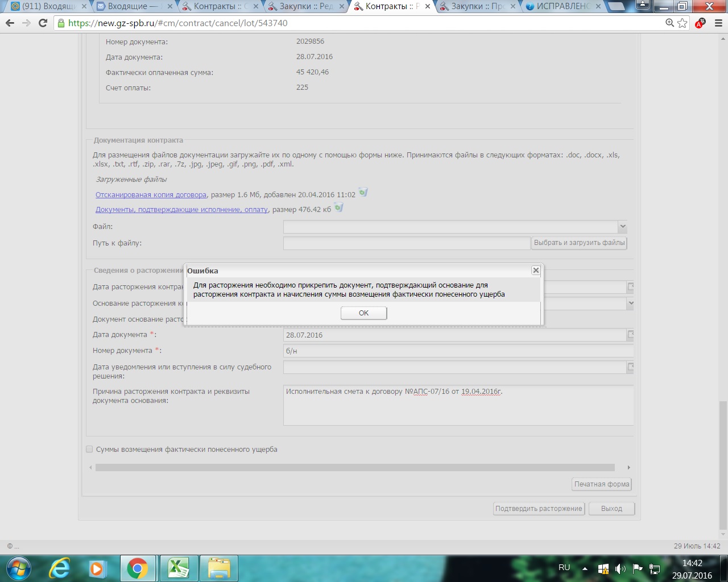The image size is (728, 582).
Task: Switch to the first Контракты browser tab
Action: [221, 6]
